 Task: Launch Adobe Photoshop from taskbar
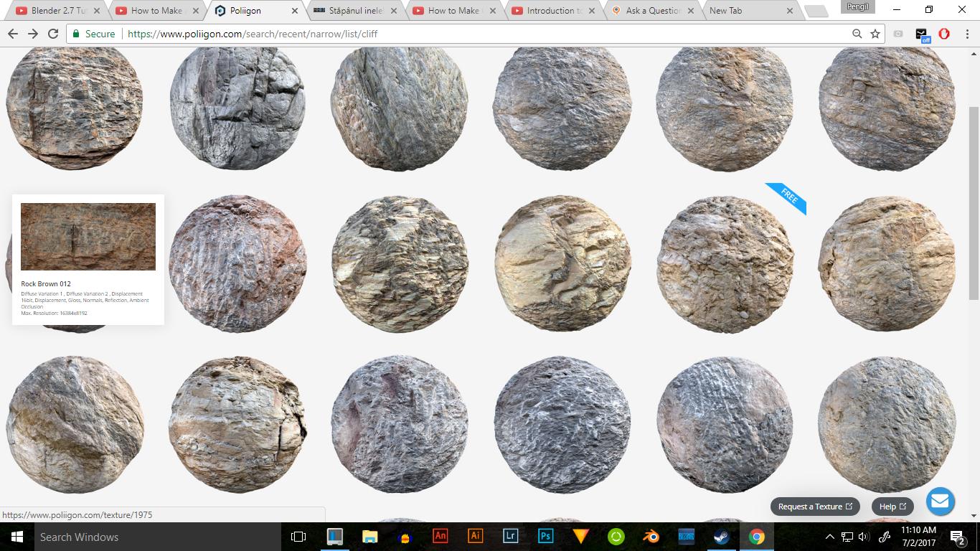(x=545, y=537)
